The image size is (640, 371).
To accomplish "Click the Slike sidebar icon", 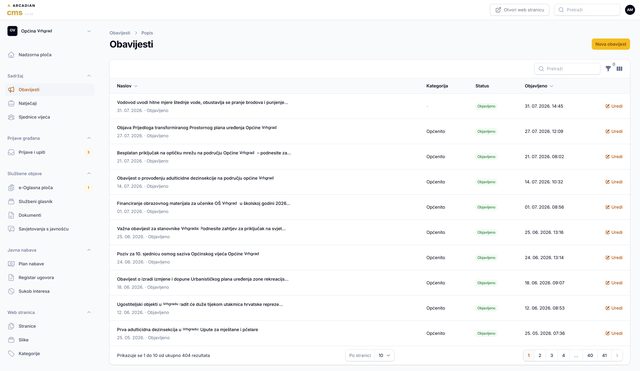I will 11,340.
